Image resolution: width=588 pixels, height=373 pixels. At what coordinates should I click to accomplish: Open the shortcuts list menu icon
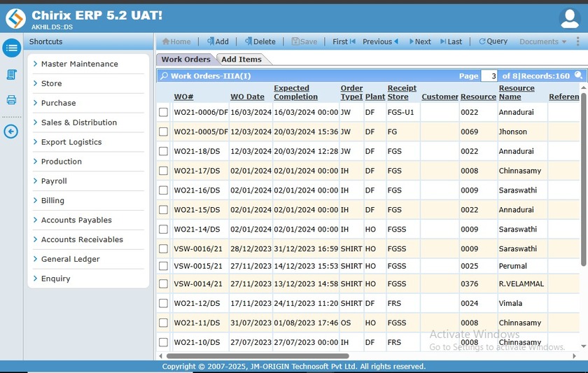11,48
